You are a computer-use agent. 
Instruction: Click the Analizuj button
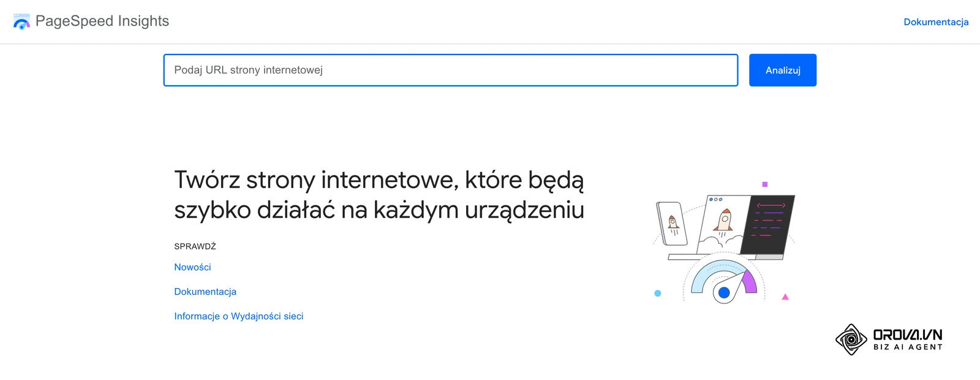pos(783,70)
